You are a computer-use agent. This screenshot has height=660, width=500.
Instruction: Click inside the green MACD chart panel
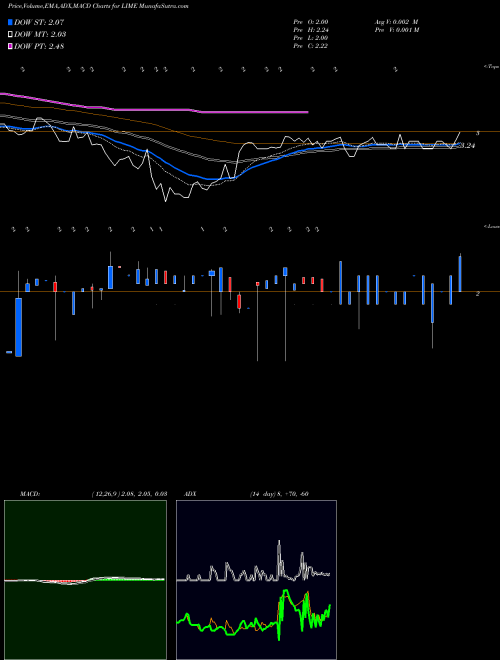point(85,580)
